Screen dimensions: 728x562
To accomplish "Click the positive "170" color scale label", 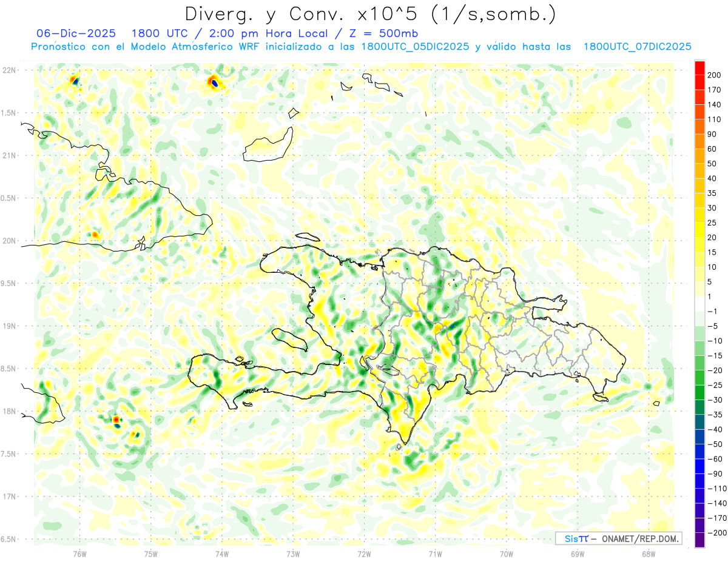I will tap(713, 90).
